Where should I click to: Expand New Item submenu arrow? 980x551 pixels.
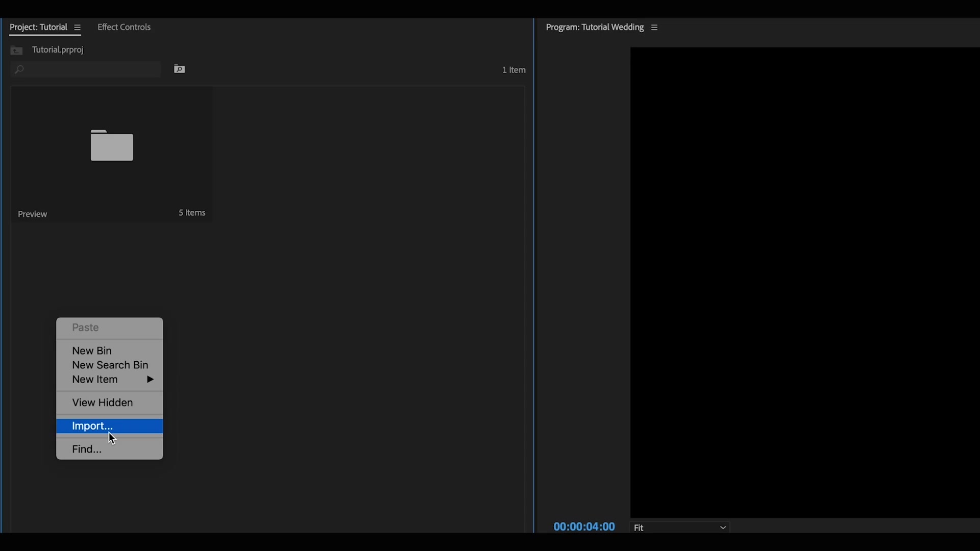pos(151,380)
